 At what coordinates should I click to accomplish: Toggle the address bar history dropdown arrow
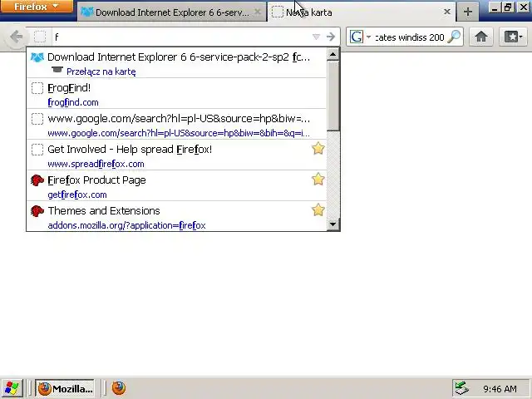click(316, 37)
